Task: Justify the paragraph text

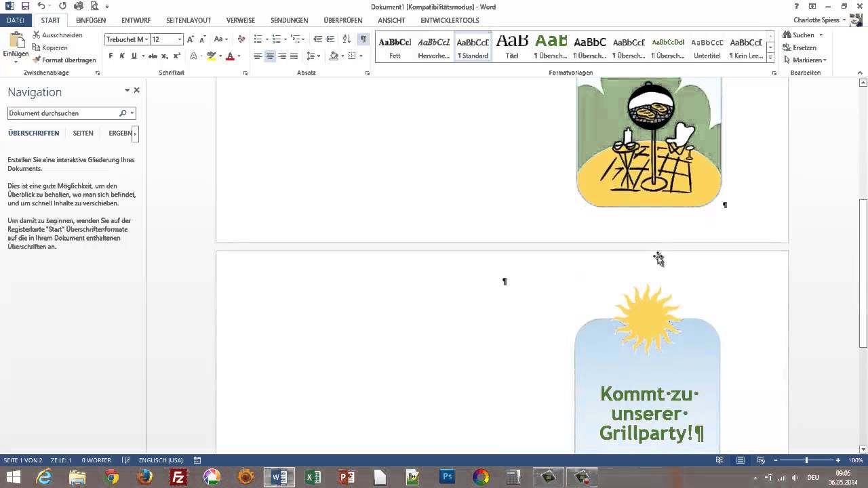Action: pos(294,56)
